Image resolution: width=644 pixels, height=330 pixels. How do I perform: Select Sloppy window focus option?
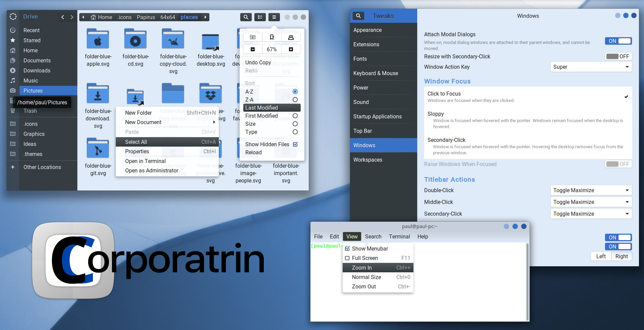click(528, 120)
